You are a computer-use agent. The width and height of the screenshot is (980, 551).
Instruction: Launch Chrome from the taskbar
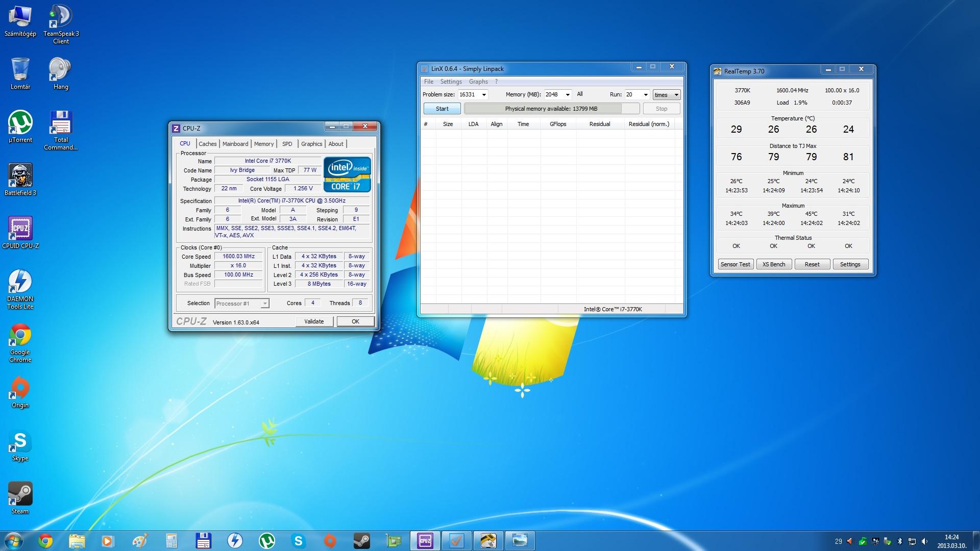45,541
